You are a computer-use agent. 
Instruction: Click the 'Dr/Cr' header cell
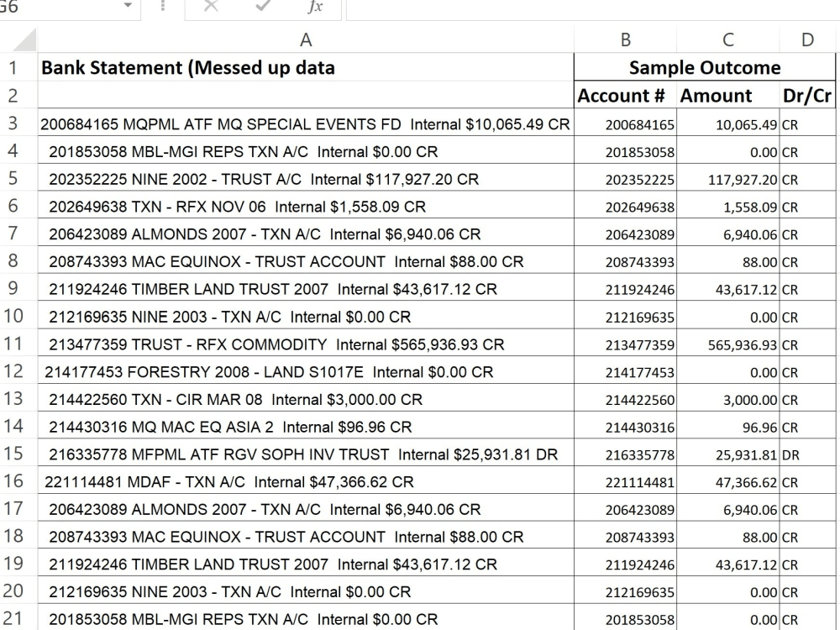(x=807, y=96)
